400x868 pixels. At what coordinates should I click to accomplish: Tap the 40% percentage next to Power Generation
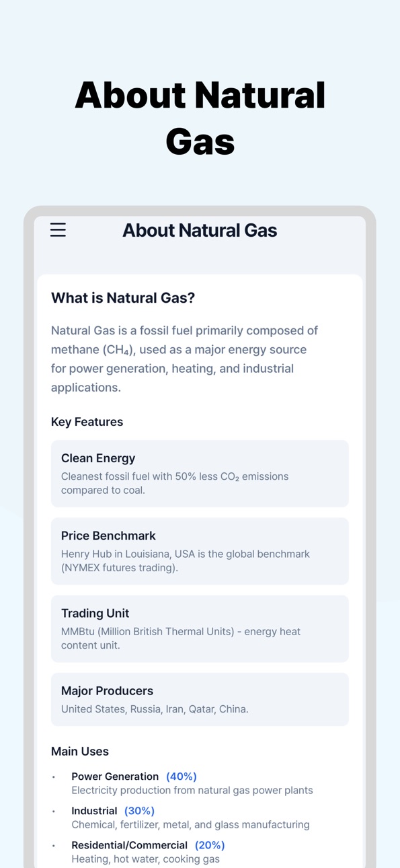tap(182, 776)
